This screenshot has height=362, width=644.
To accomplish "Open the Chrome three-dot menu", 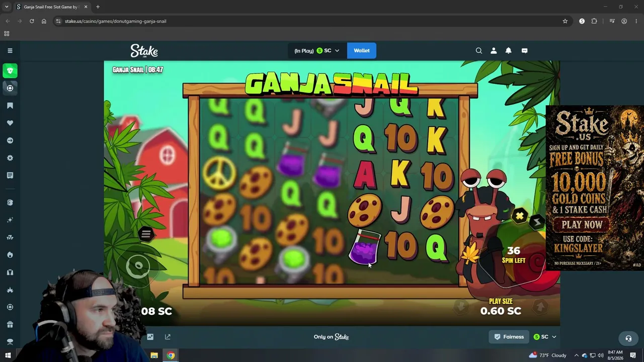I will point(636,21).
